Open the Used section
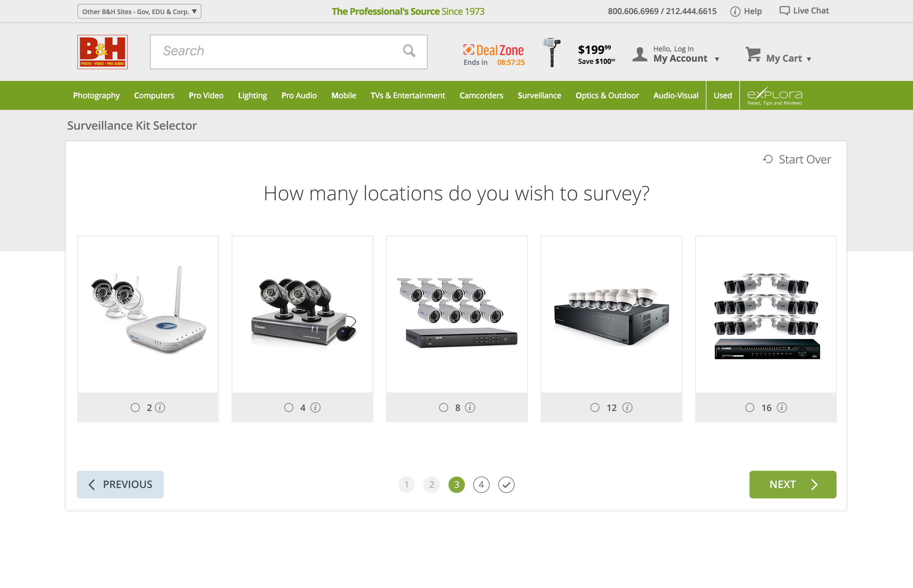Screen dimensions: 913x588 tap(722, 95)
